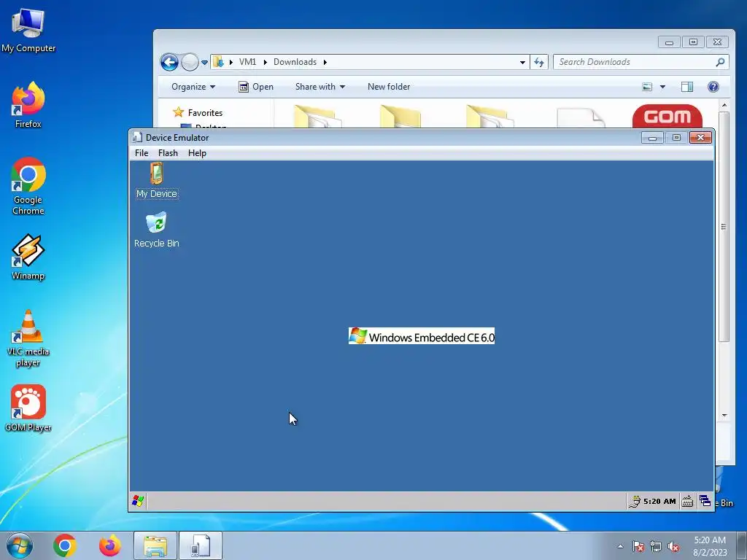Image resolution: width=747 pixels, height=560 pixels.
Task: Change the view with the Explorer view icon
Action: click(x=647, y=87)
